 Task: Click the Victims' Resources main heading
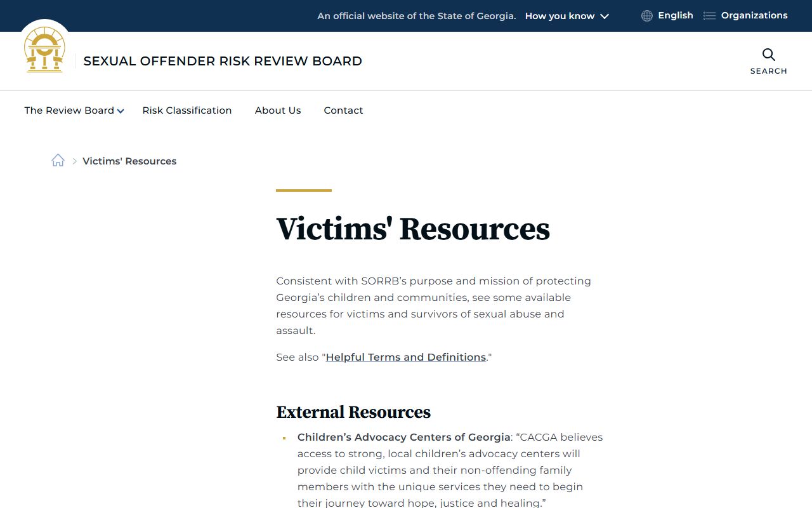413,229
